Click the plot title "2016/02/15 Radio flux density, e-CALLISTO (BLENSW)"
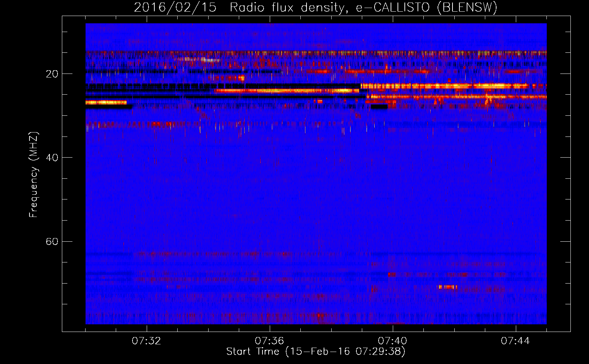589x364 pixels. [316, 7]
